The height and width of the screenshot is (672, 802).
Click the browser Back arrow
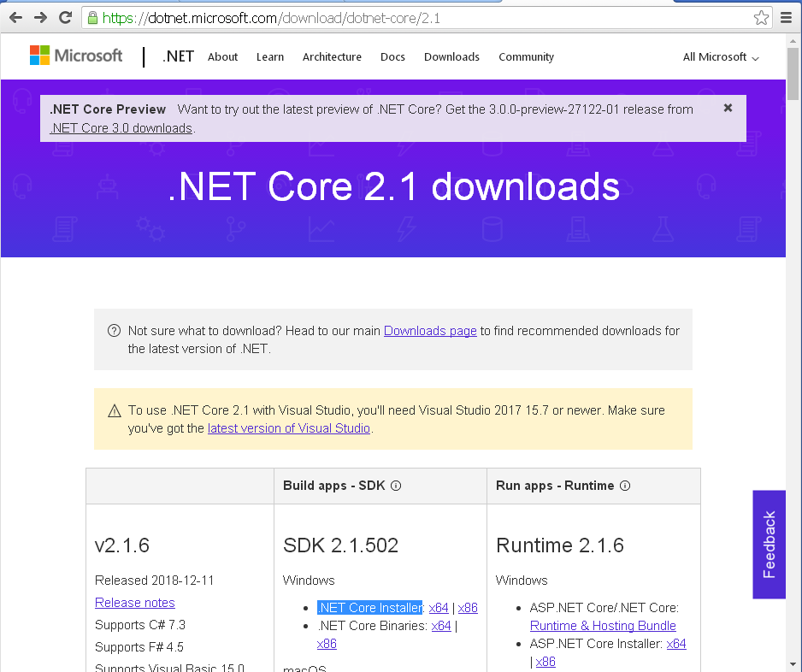tap(15, 18)
